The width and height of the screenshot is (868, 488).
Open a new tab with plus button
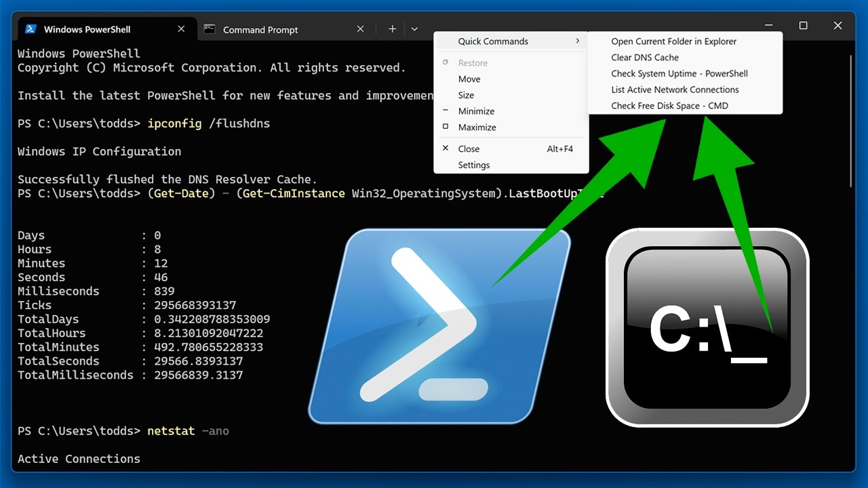click(x=392, y=29)
